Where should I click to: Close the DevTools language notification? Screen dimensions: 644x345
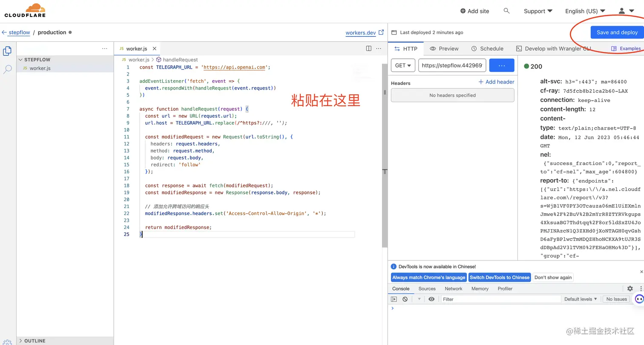coord(641,272)
